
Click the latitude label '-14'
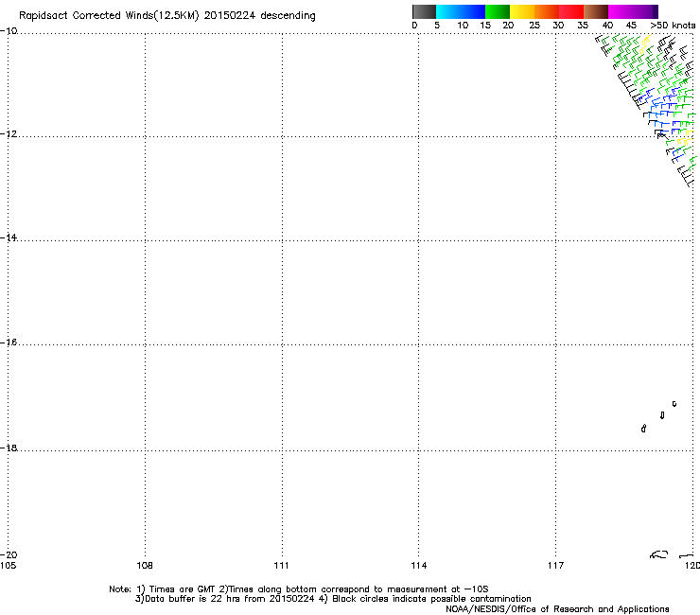(9, 237)
